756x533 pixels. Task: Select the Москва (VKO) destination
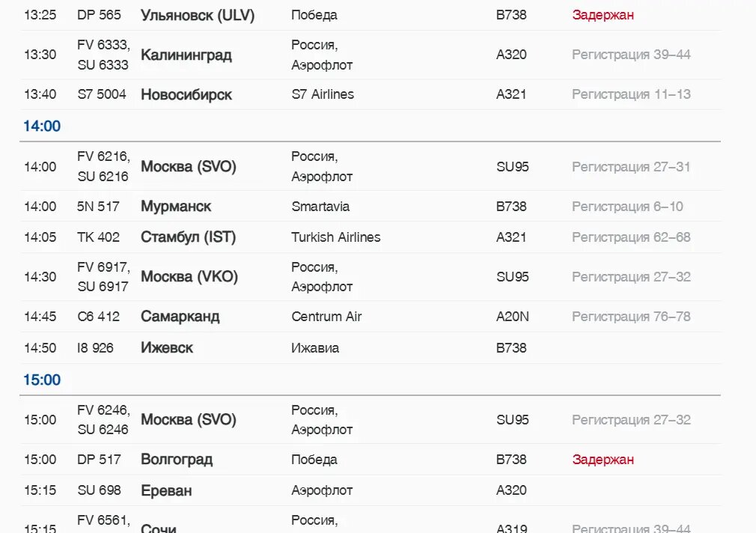(x=189, y=277)
